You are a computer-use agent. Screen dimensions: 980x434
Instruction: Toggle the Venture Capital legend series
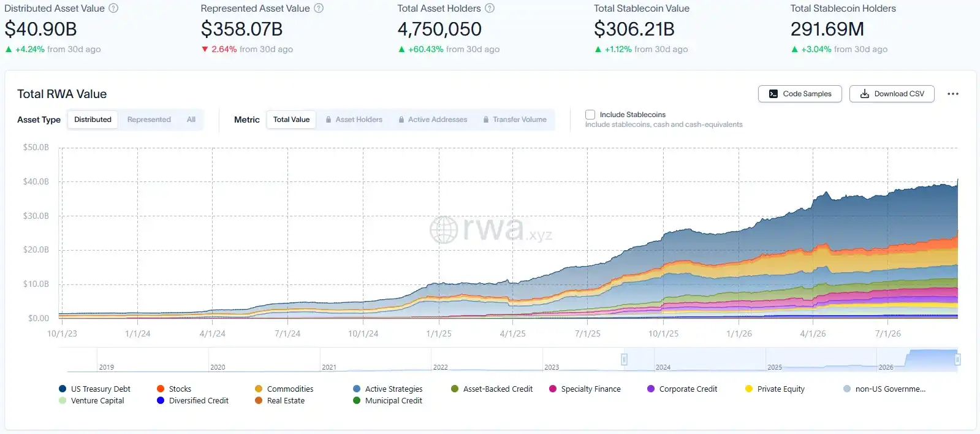(91, 400)
